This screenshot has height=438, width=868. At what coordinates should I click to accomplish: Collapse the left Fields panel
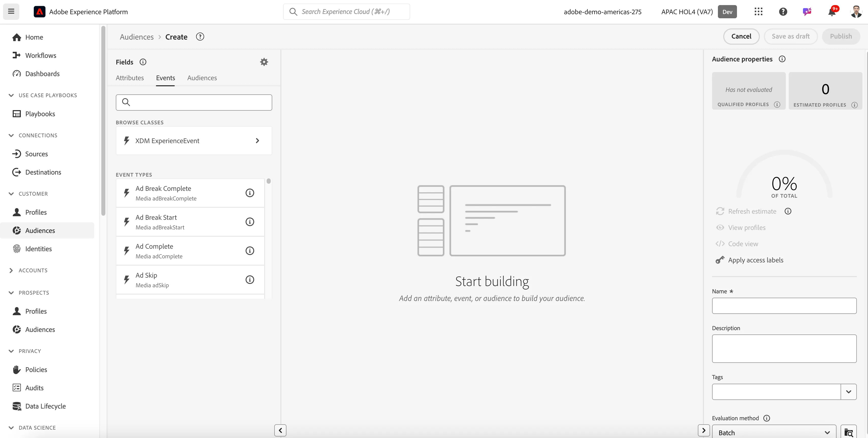280,430
